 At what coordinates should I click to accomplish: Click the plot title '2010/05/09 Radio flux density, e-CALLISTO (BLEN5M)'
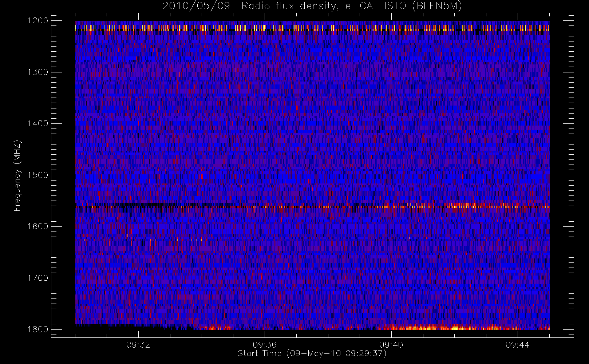pyautogui.click(x=312, y=6)
